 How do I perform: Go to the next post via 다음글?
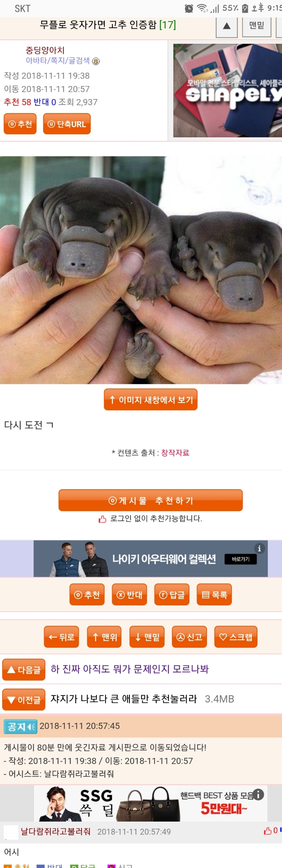pyautogui.click(x=24, y=670)
